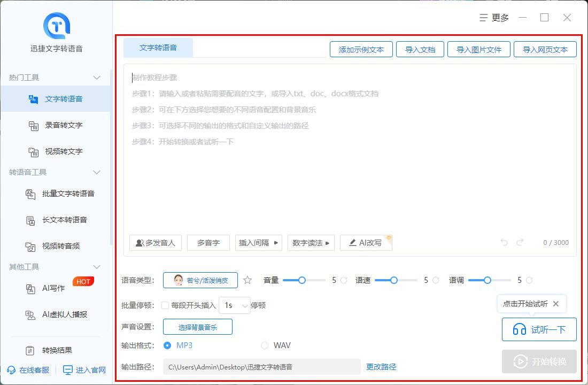Click the HOT badge beside AI写作
The height and width of the screenshot is (385, 588).
[x=83, y=281]
